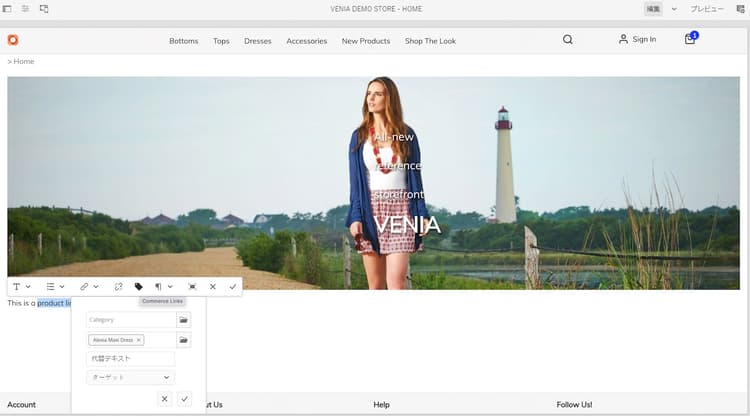Open the shopping cart icon
Image resolution: width=750 pixels, height=416 pixels.
(x=690, y=39)
